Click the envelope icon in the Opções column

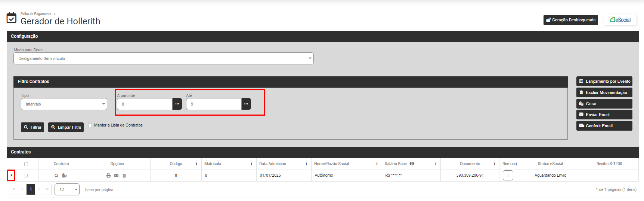click(x=116, y=176)
